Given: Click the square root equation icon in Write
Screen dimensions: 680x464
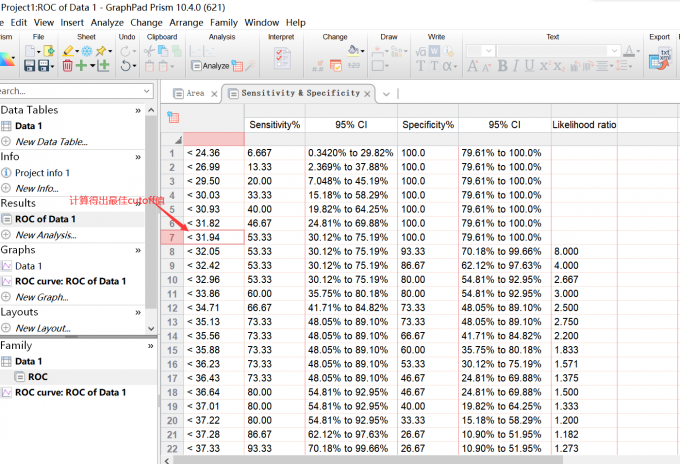Looking at the screenshot, I should pyautogui.click(x=421, y=51).
